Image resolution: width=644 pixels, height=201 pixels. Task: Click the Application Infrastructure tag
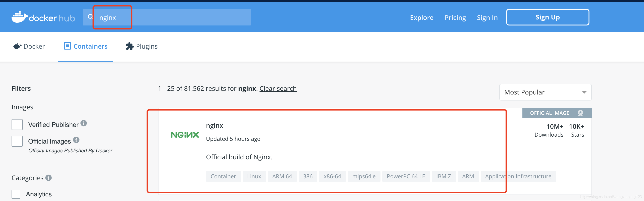(518, 176)
